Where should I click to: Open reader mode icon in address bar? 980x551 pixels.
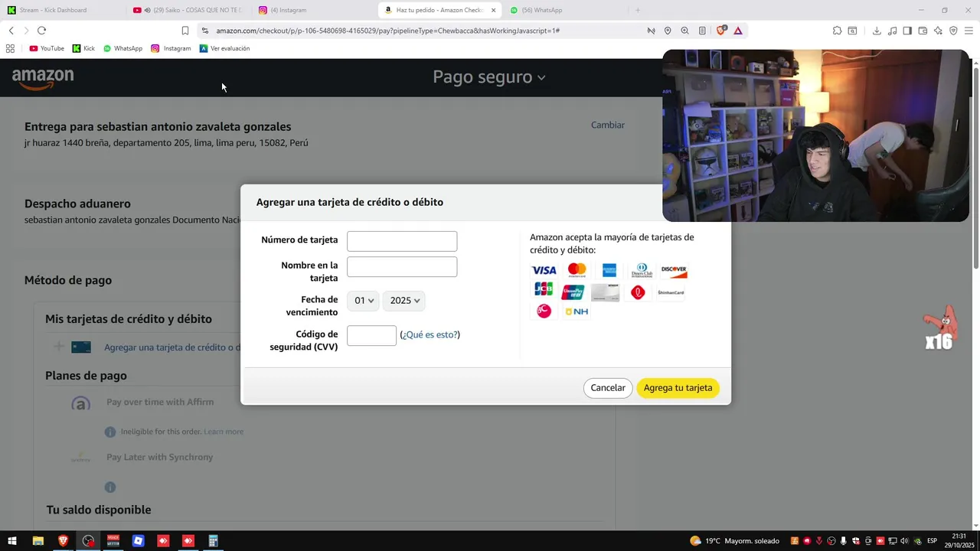point(702,31)
